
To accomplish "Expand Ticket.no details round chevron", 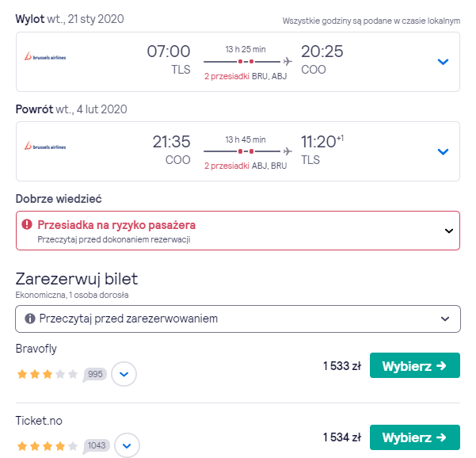I will [x=127, y=445].
